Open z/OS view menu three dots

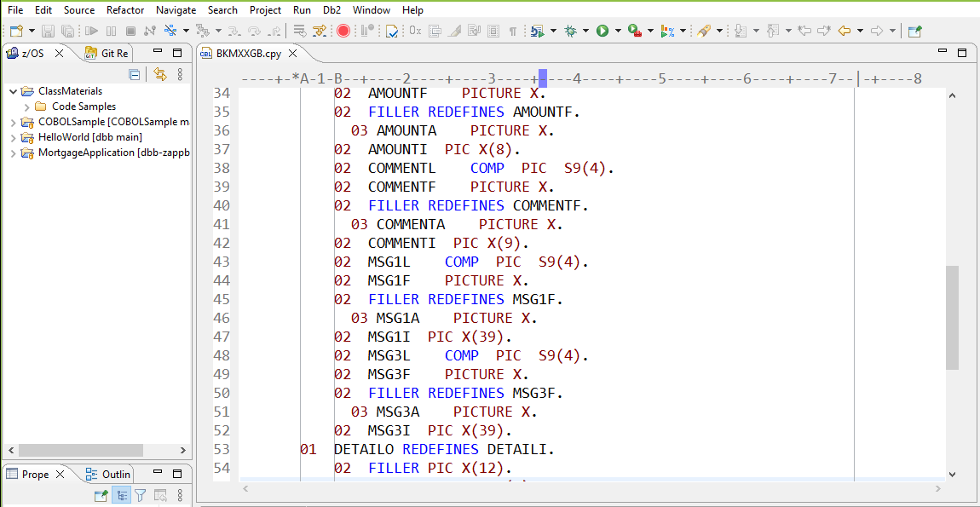tap(180, 75)
